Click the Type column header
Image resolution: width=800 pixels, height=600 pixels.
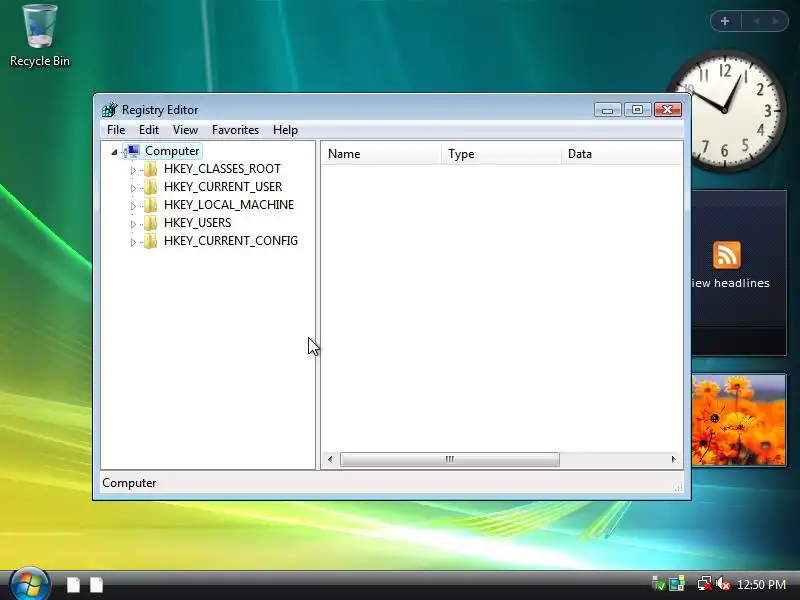[x=501, y=154]
